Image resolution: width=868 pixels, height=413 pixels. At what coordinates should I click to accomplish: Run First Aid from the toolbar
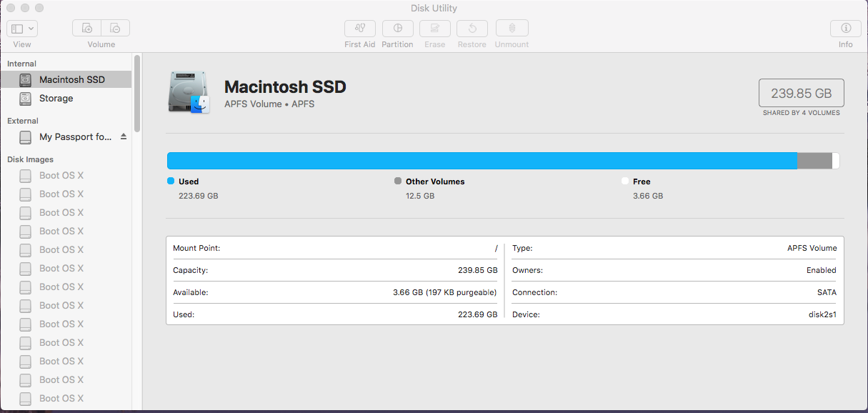click(x=360, y=29)
